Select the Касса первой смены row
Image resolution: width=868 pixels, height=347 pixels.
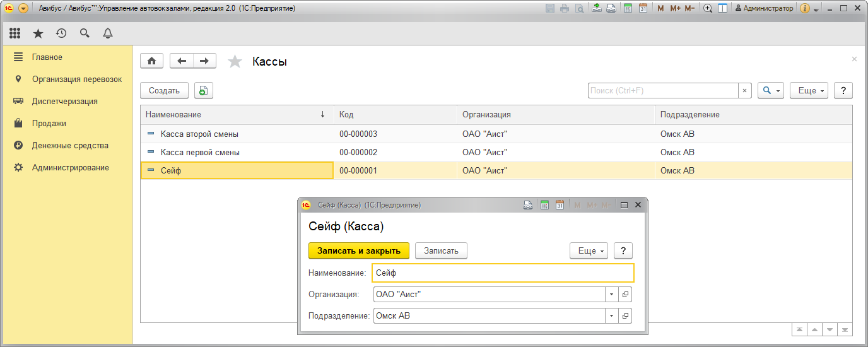click(200, 152)
